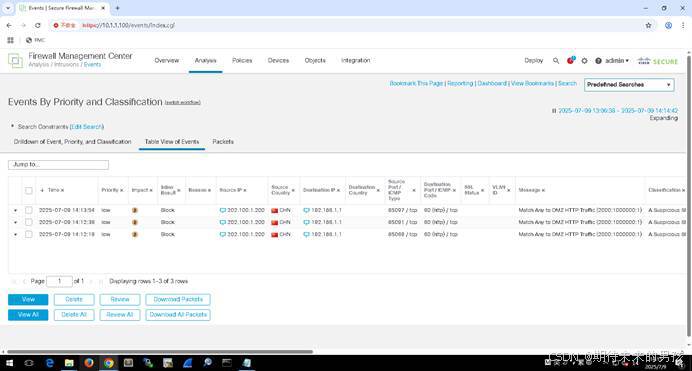Open a new browser tab with plus
Screen dimensions: 692x371
(117, 8)
